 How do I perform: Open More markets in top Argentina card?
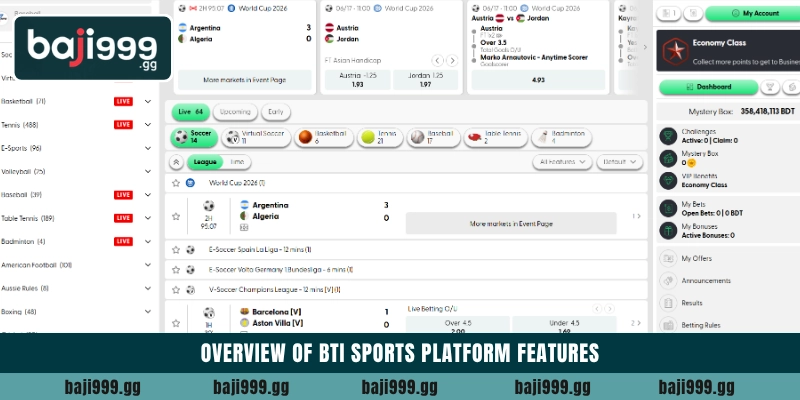244,80
